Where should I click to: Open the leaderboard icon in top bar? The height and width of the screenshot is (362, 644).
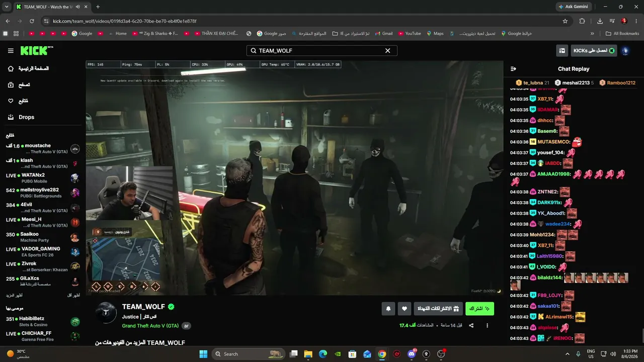[561, 51]
